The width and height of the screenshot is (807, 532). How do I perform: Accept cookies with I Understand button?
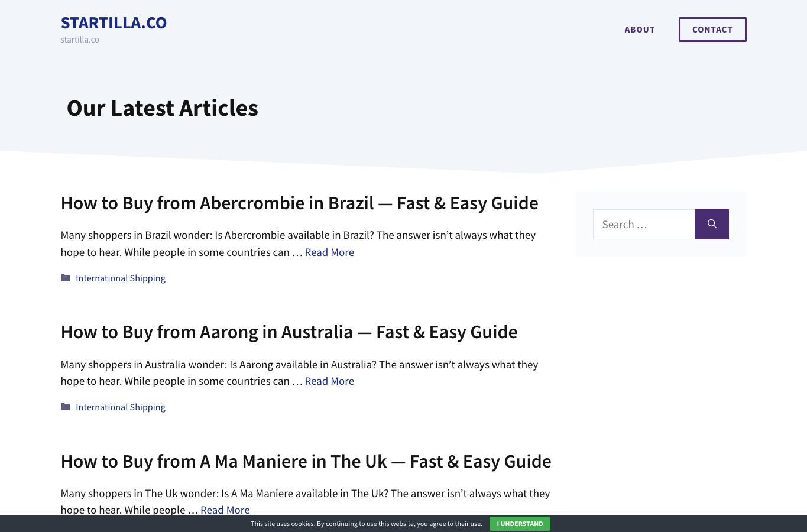point(520,524)
